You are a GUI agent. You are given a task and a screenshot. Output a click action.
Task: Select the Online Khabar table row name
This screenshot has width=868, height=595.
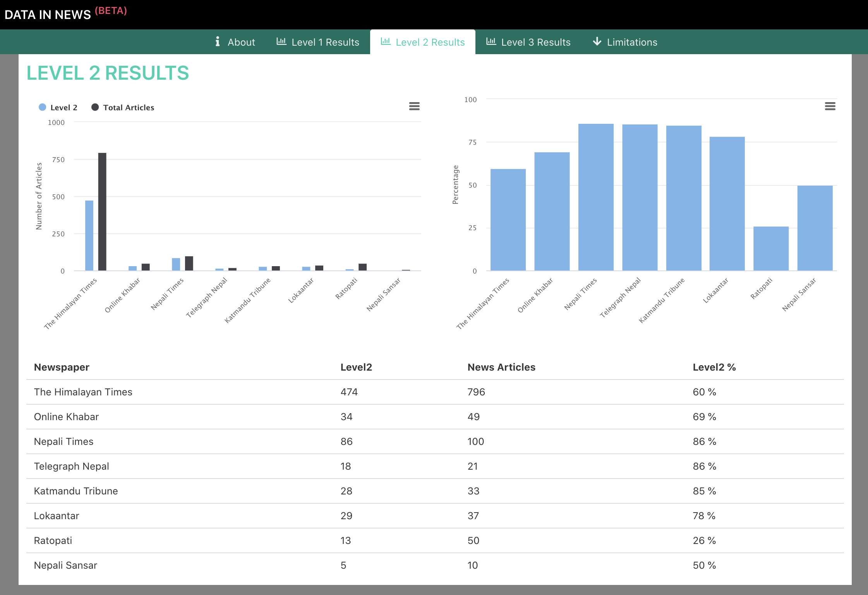66,417
